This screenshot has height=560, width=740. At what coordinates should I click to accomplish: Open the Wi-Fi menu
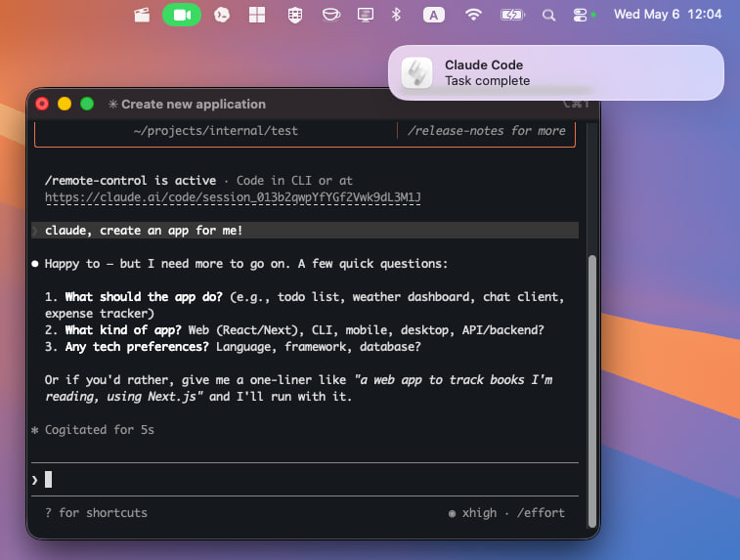pos(473,15)
